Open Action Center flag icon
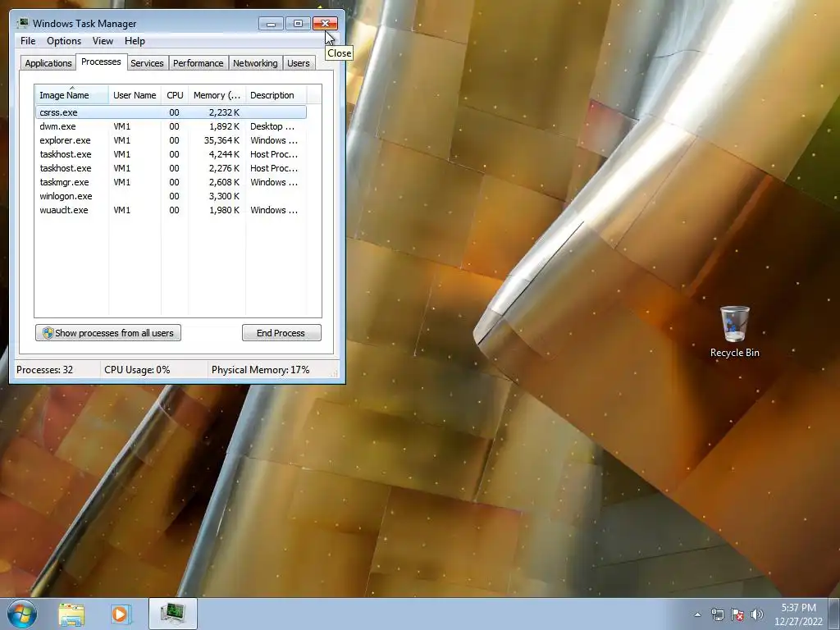The width and height of the screenshot is (840, 630). click(737, 614)
